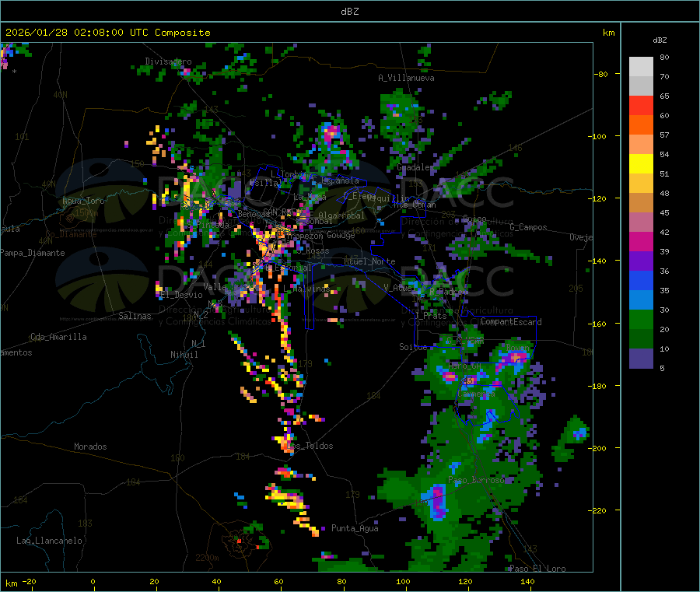Viewport: 700px width, 592px height.
Task: Click the light gray 70-80 dBZ legend swatch
Action: [x=641, y=67]
